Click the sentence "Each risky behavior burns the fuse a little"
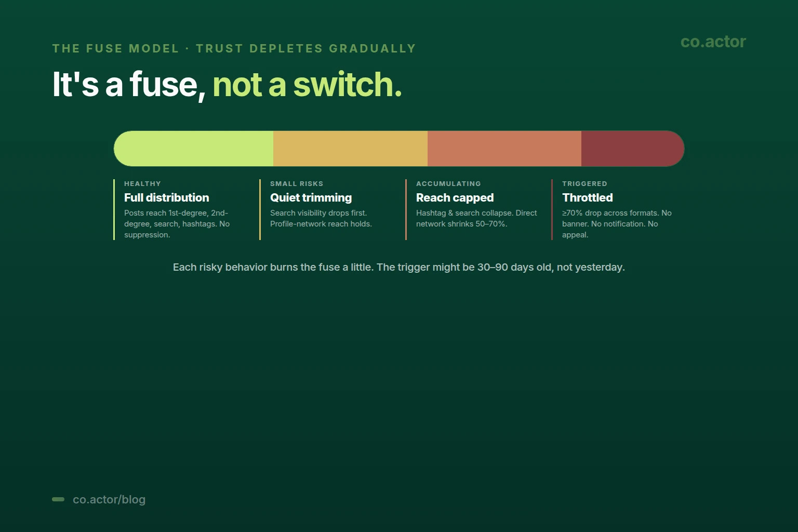Viewport: 798px width, 532px height. coord(273,267)
